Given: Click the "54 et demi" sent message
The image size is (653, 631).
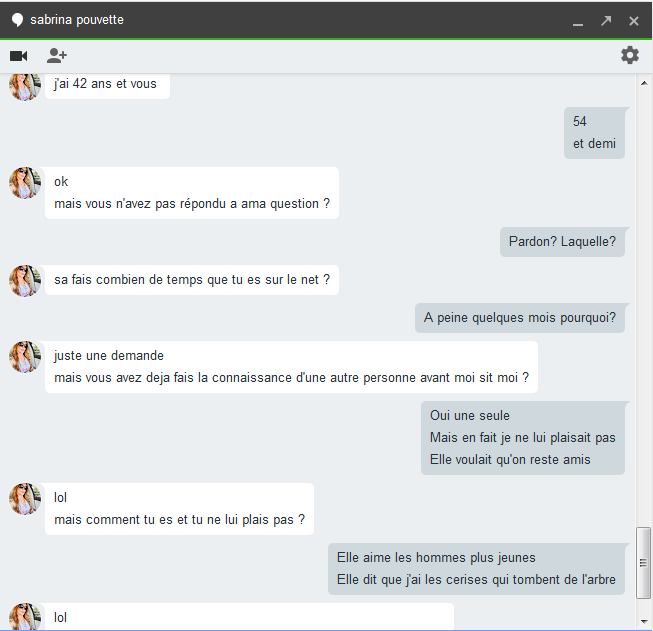Looking at the screenshot, I should point(594,133).
